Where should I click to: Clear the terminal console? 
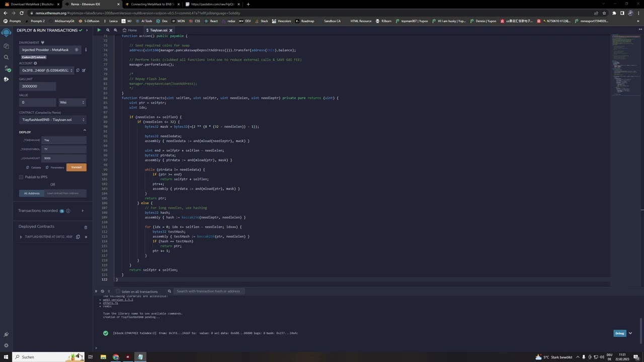point(102,291)
